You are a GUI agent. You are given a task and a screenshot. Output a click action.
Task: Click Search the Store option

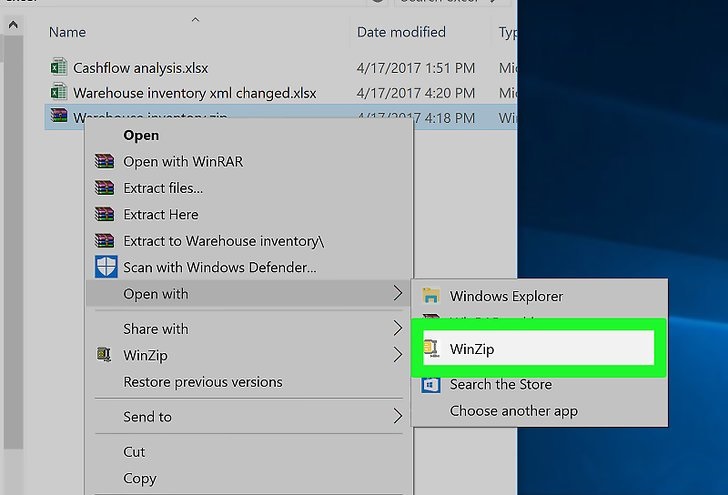tap(539, 384)
